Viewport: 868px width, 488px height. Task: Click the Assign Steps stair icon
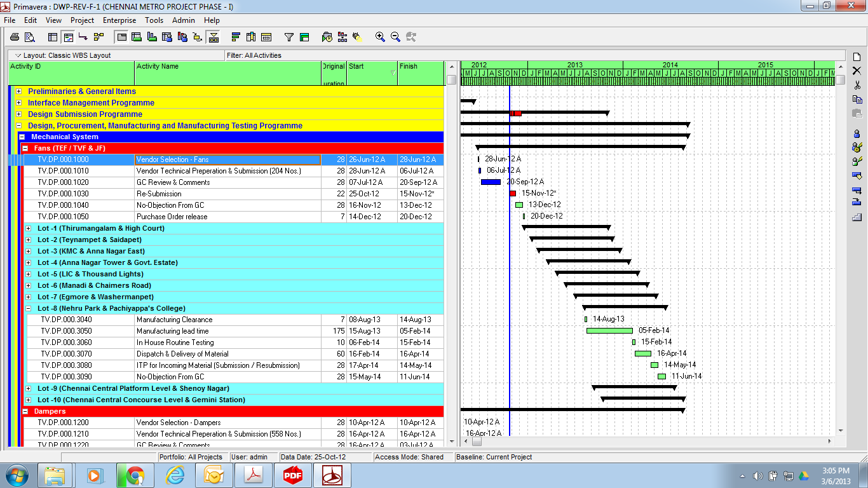pyautogui.click(x=857, y=217)
